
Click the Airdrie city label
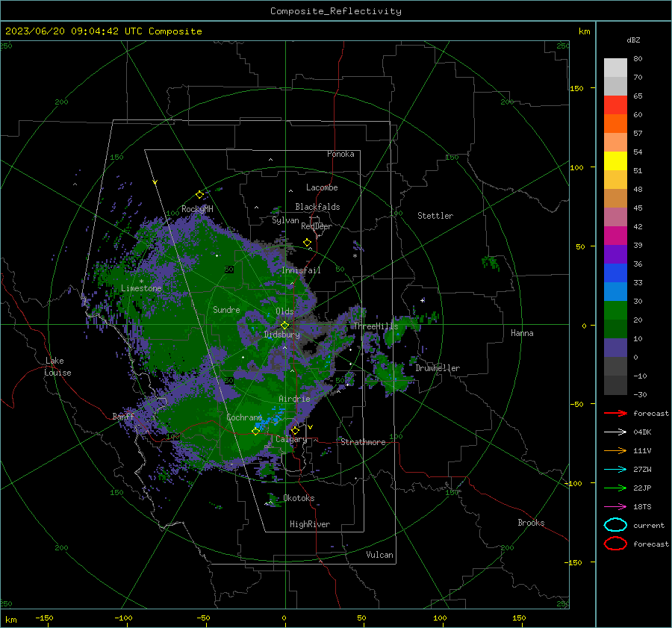pos(294,399)
